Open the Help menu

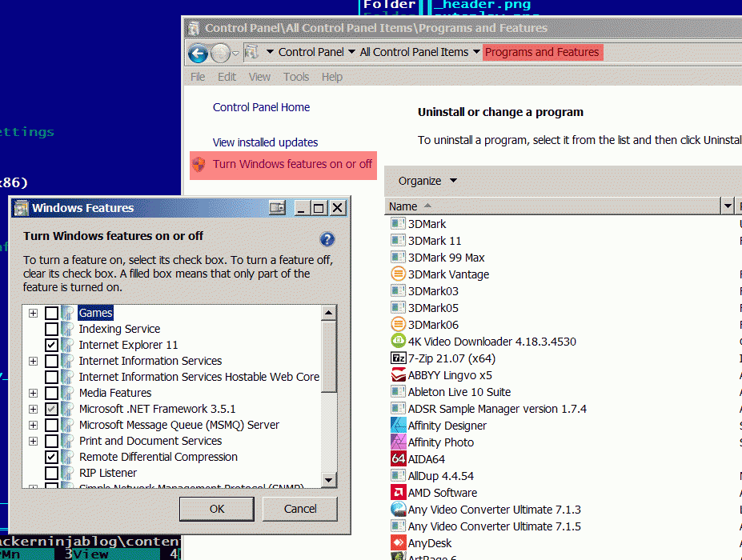pos(332,77)
